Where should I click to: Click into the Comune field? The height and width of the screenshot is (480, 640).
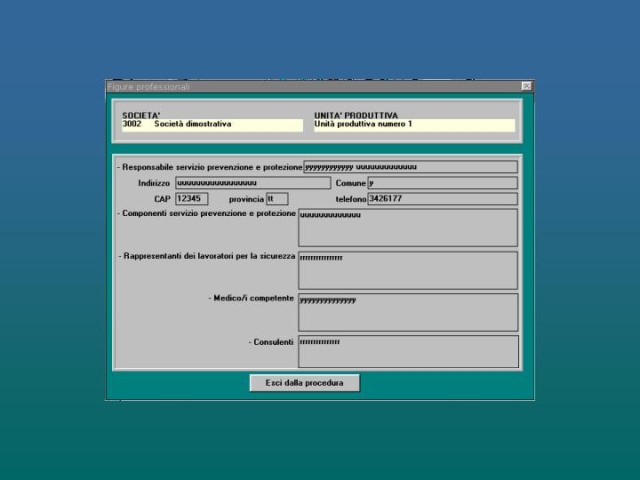tap(441, 183)
